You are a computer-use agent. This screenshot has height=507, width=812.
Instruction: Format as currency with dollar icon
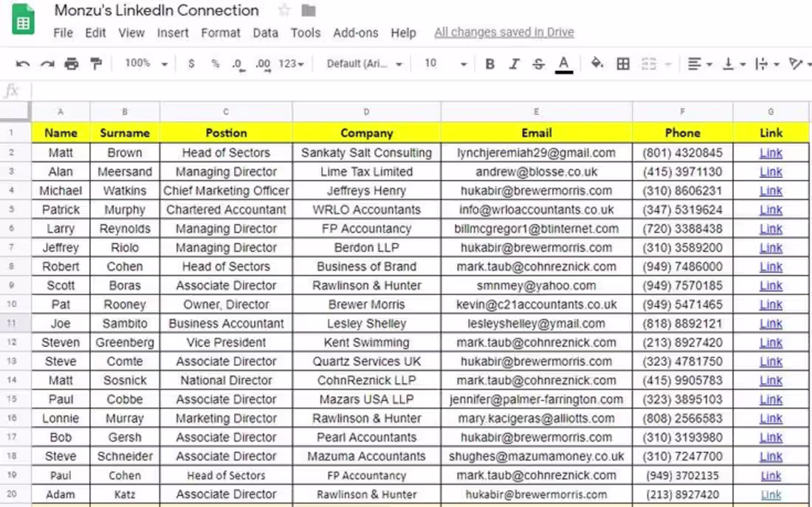192,63
